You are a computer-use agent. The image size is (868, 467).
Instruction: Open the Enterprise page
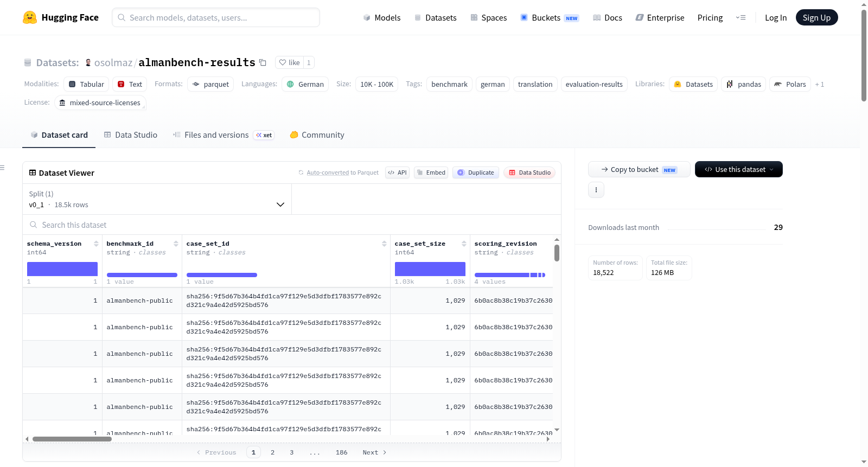660,17
